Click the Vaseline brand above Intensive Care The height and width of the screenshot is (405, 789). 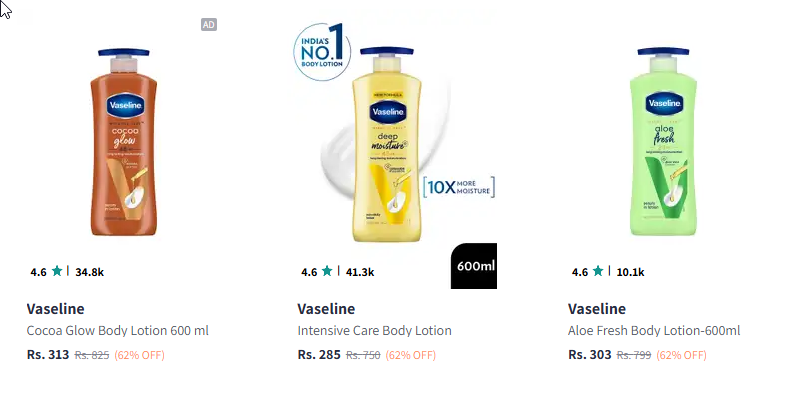click(x=326, y=308)
